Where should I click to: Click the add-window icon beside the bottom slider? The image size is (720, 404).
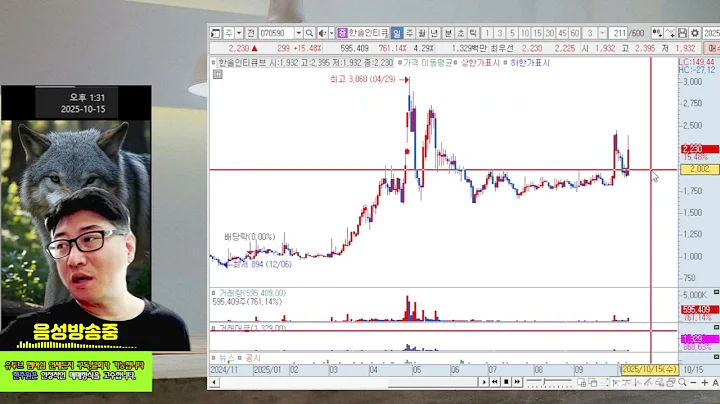coord(581,382)
